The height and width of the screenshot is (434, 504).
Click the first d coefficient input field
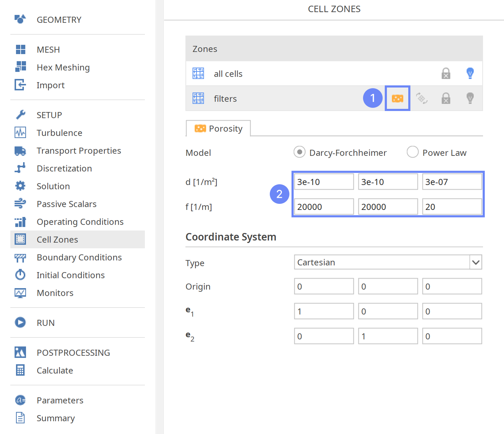click(324, 182)
